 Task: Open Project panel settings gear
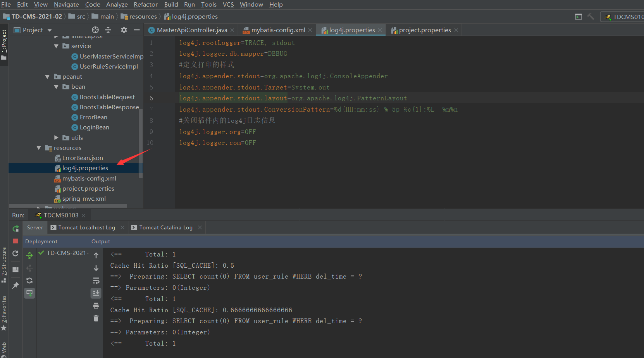pos(124,30)
